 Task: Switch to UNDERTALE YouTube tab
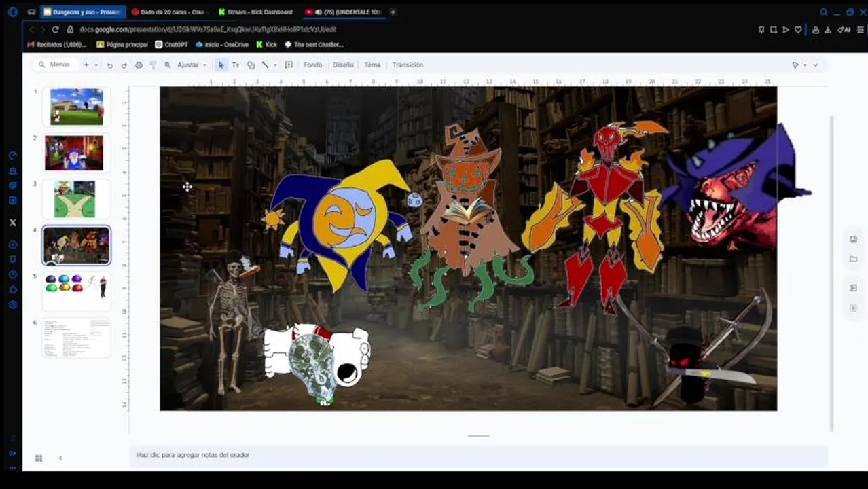tap(343, 12)
